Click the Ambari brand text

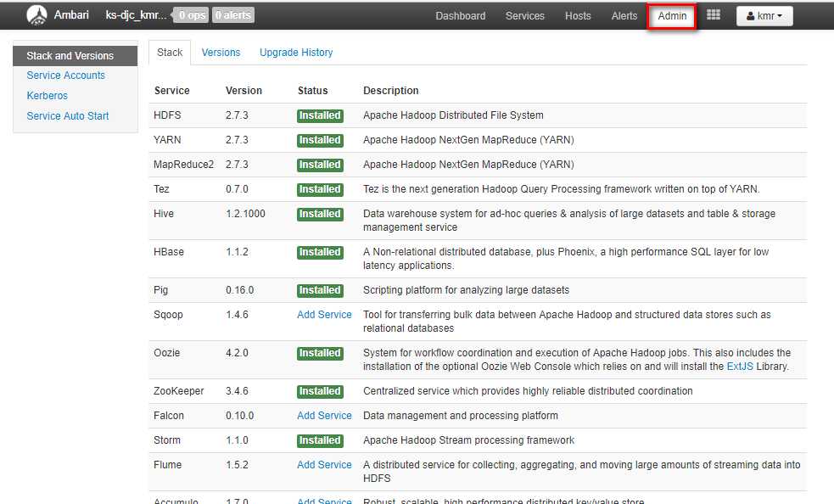[71, 15]
